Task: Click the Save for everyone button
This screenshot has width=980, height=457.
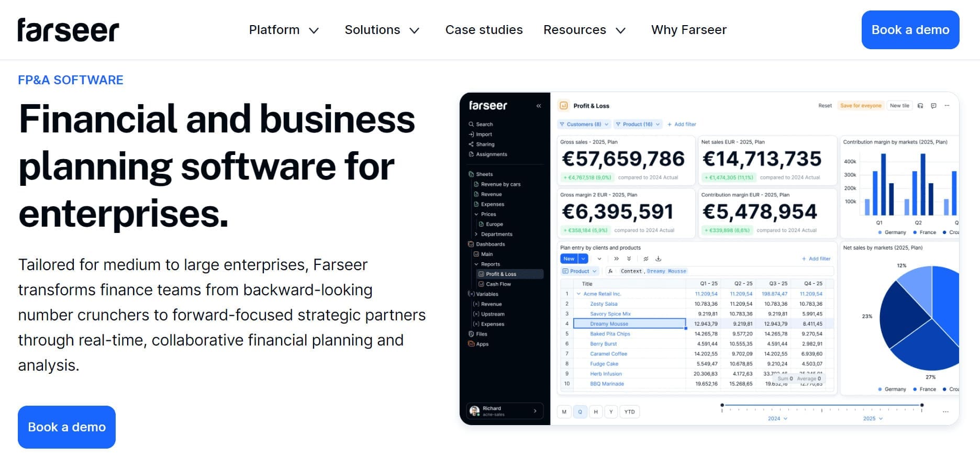Action: [x=861, y=106]
